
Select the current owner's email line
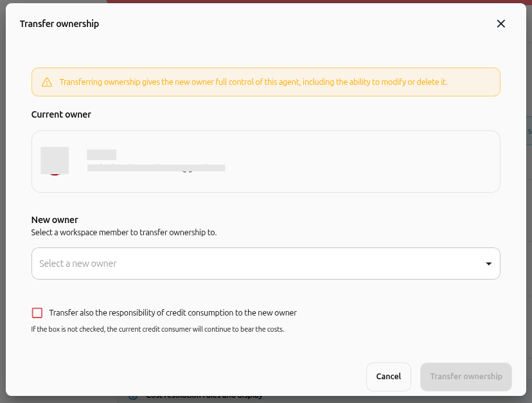tap(156, 168)
